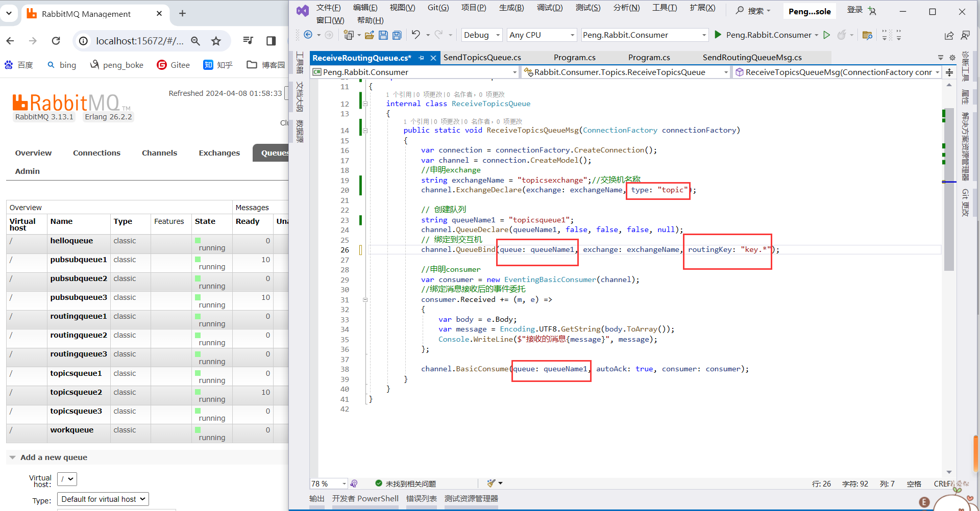This screenshot has height=511, width=980.
Task: Collapse the ReceiveTopicsQueueMsg method outline at line 14
Action: click(x=365, y=131)
